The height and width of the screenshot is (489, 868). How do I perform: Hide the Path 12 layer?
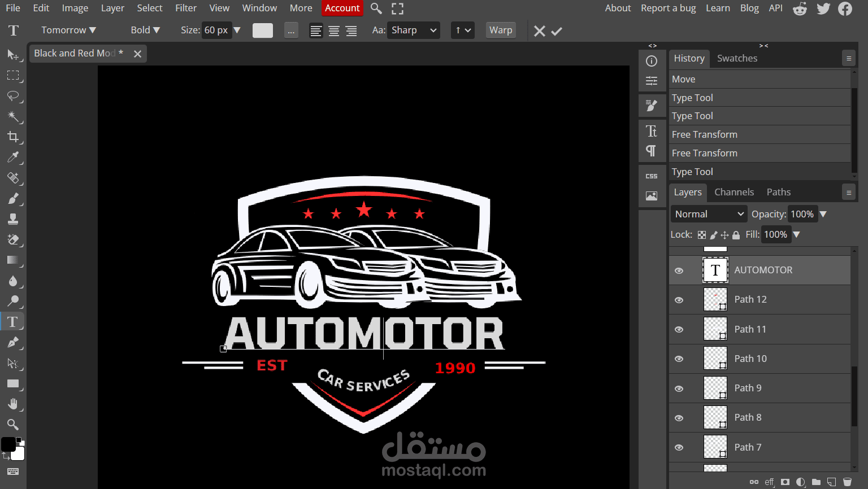click(x=679, y=300)
